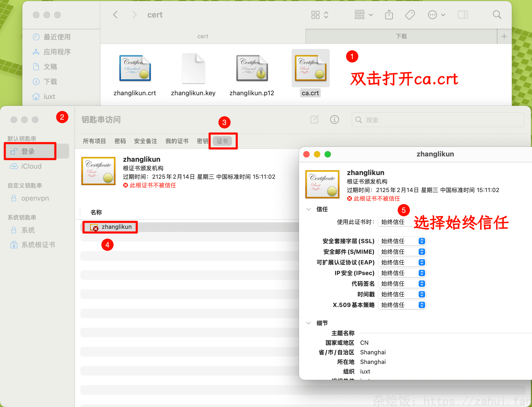This screenshot has height=407, width=532.
Task: Switch to the 证书 category tab
Action: pyautogui.click(x=222, y=141)
